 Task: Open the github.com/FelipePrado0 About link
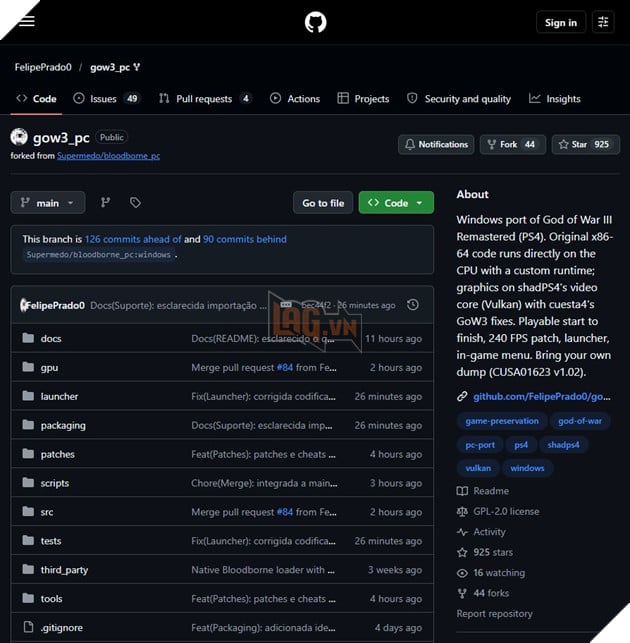(x=541, y=397)
